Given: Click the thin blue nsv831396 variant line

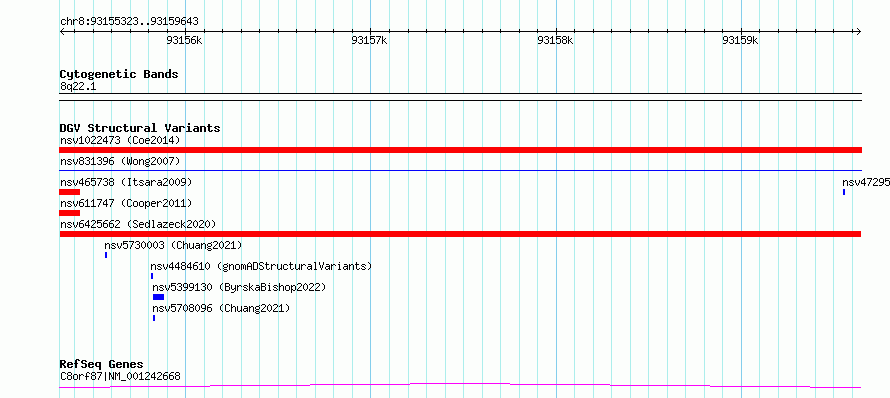Looking at the screenshot, I should point(460,170).
